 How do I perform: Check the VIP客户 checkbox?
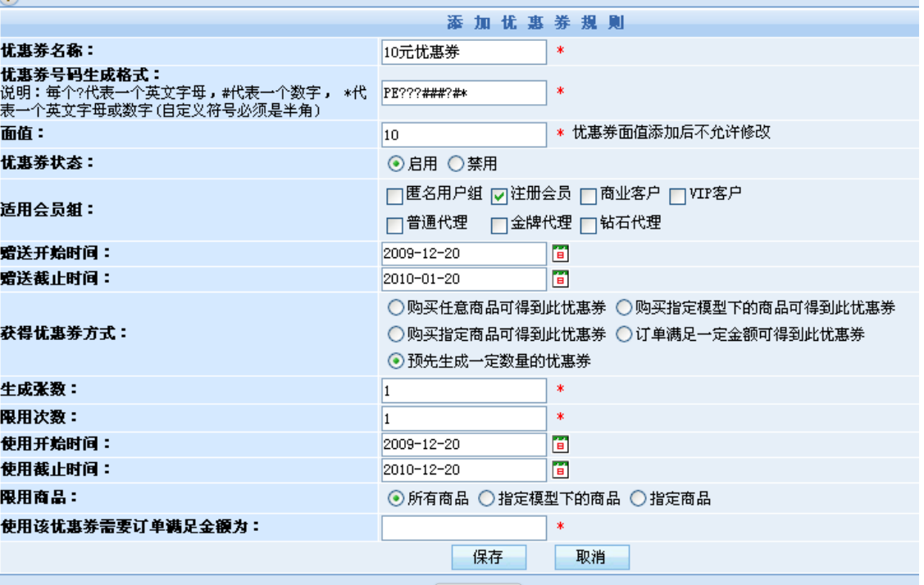[x=678, y=196]
